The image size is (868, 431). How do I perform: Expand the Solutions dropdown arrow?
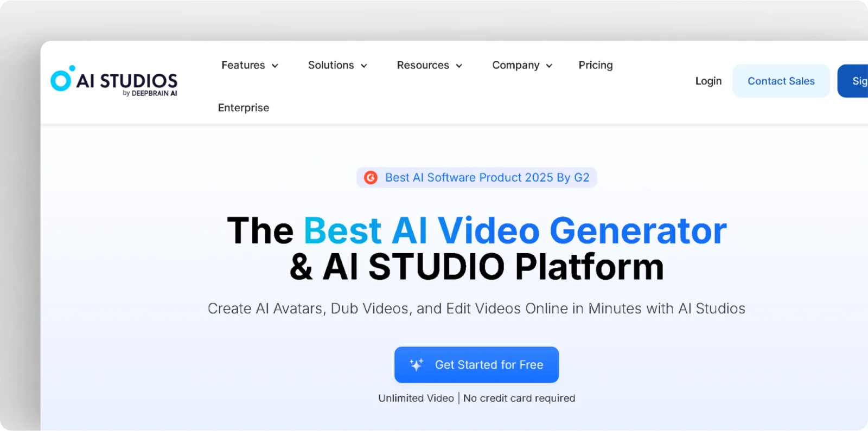click(364, 66)
